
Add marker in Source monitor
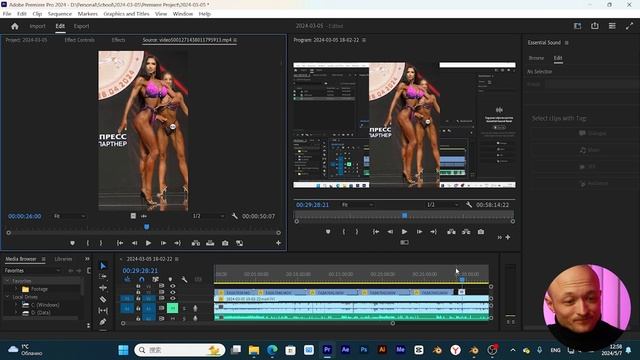click(72, 243)
